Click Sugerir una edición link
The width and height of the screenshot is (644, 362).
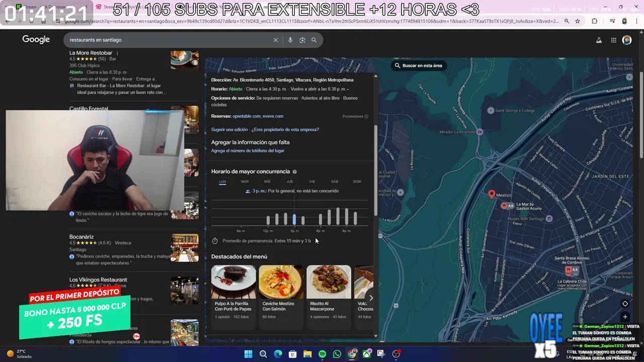tap(229, 130)
